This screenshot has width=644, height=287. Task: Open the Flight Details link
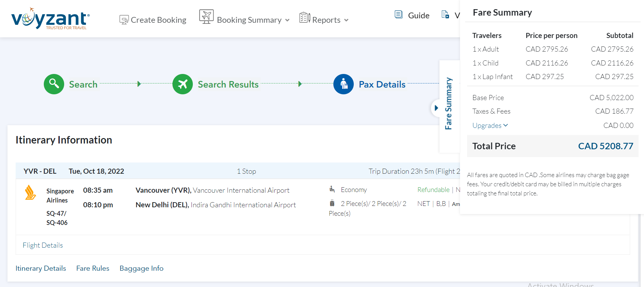click(x=43, y=245)
